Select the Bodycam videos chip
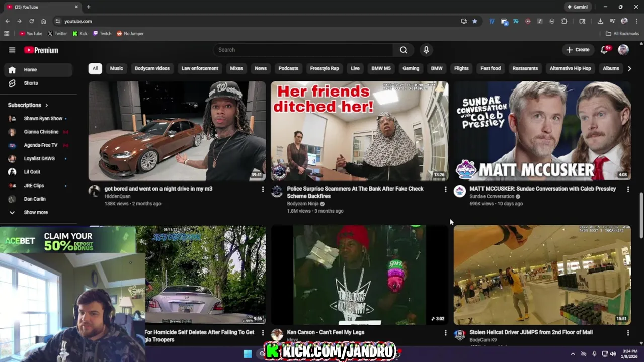644x362 pixels. [152, 68]
